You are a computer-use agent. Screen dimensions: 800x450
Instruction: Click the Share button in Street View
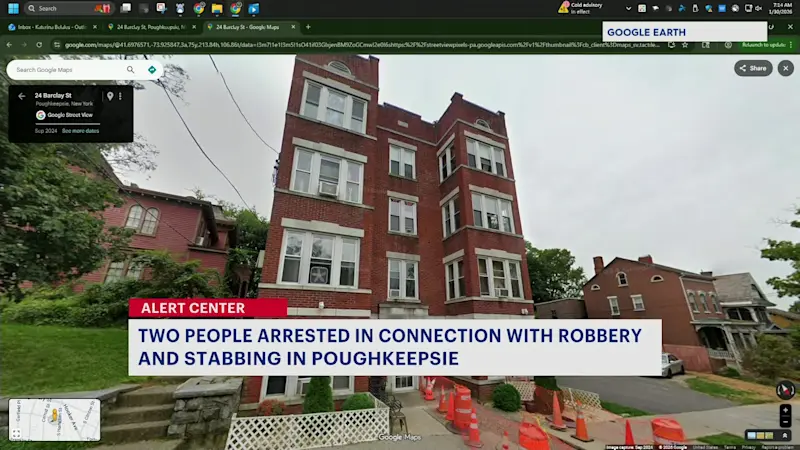(753, 68)
